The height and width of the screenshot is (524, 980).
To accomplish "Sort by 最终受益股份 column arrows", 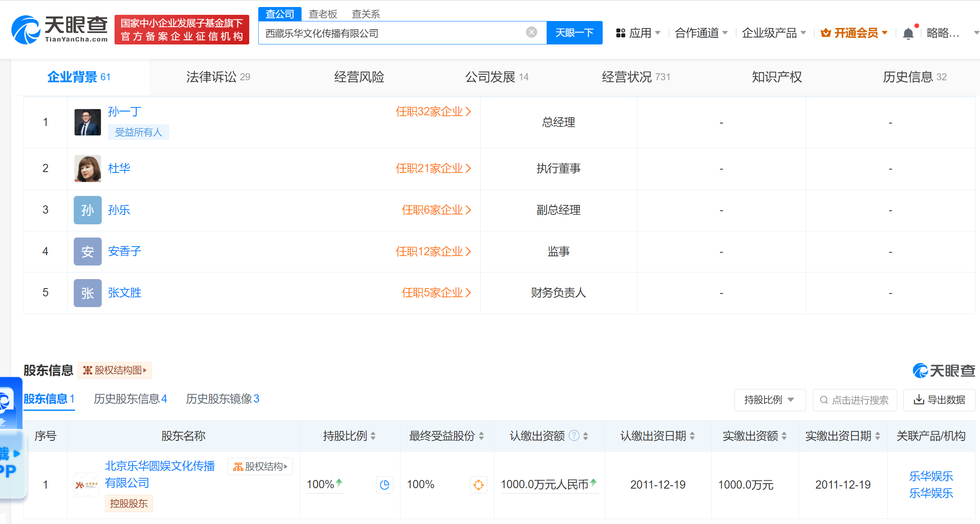I will [481, 436].
